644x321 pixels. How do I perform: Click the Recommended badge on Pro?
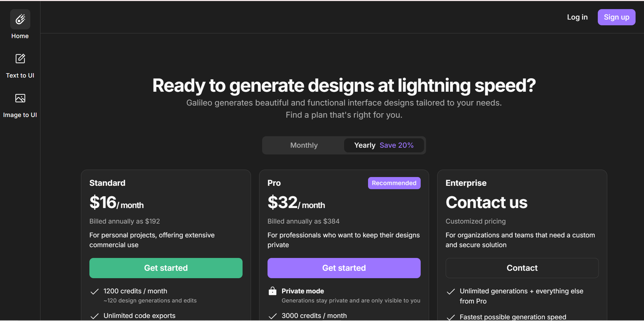394,183
